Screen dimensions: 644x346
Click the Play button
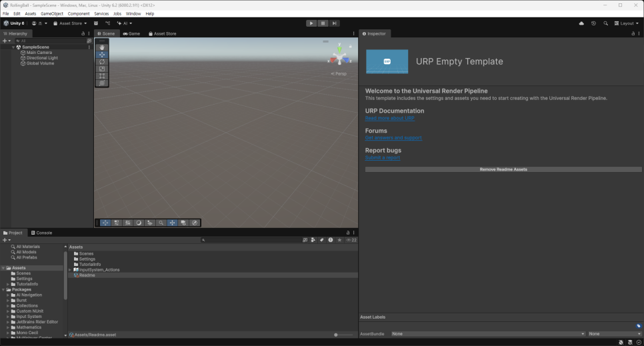click(311, 23)
